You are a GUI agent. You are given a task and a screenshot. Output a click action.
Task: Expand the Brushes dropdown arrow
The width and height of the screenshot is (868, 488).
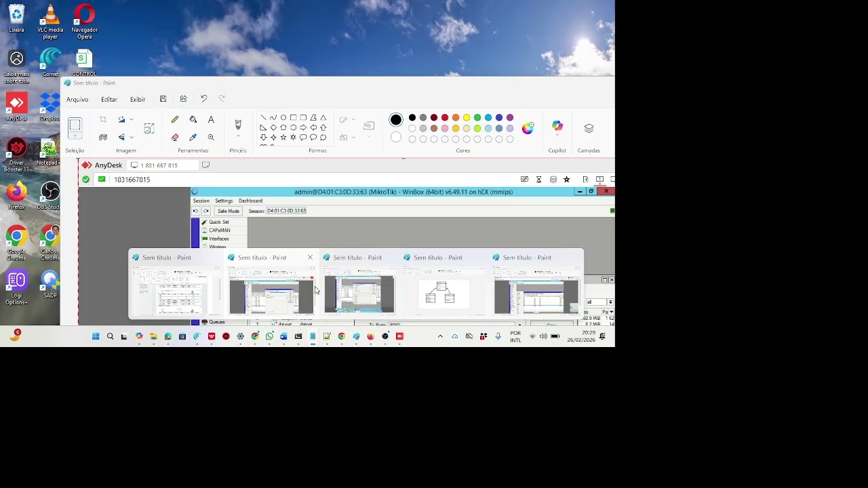(x=238, y=136)
